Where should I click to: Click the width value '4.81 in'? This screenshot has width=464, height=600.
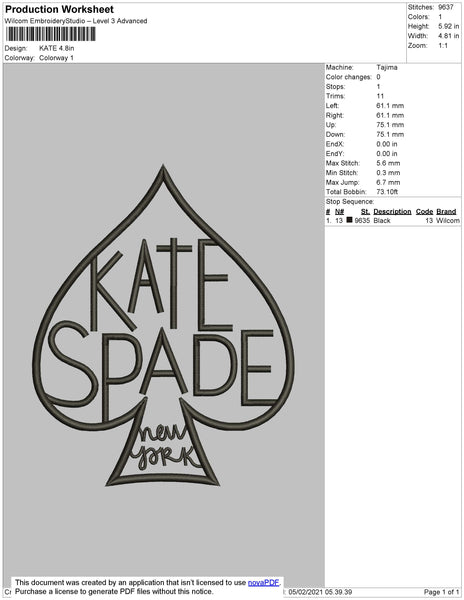tap(449, 36)
